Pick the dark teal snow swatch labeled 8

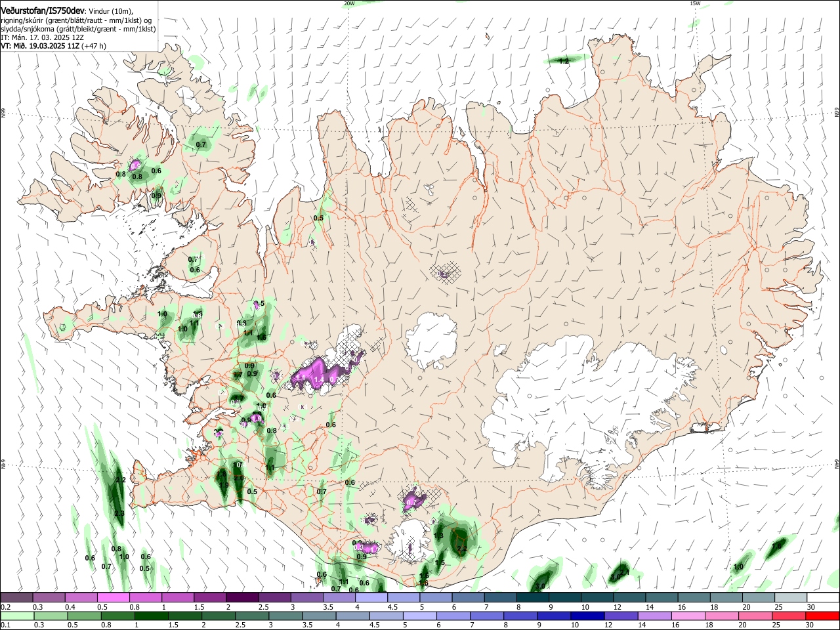pyautogui.click(x=532, y=598)
